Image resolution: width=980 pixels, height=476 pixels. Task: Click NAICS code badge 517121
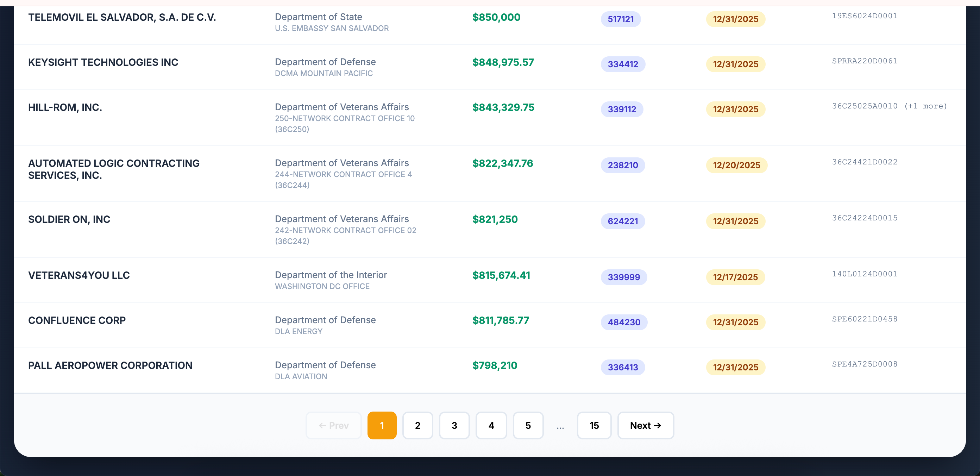click(x=620, y=19)
